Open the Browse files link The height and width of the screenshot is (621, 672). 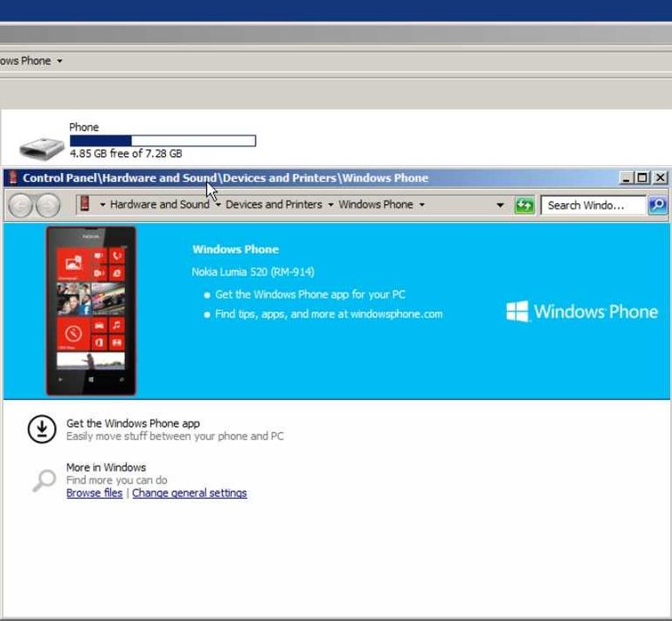(x=94, y=493)
